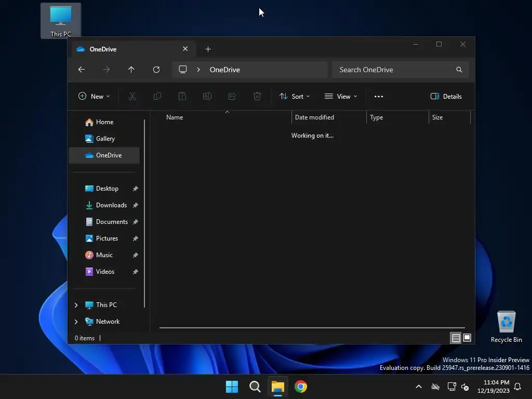Open the Windows Start menu

tap(232, 387)
